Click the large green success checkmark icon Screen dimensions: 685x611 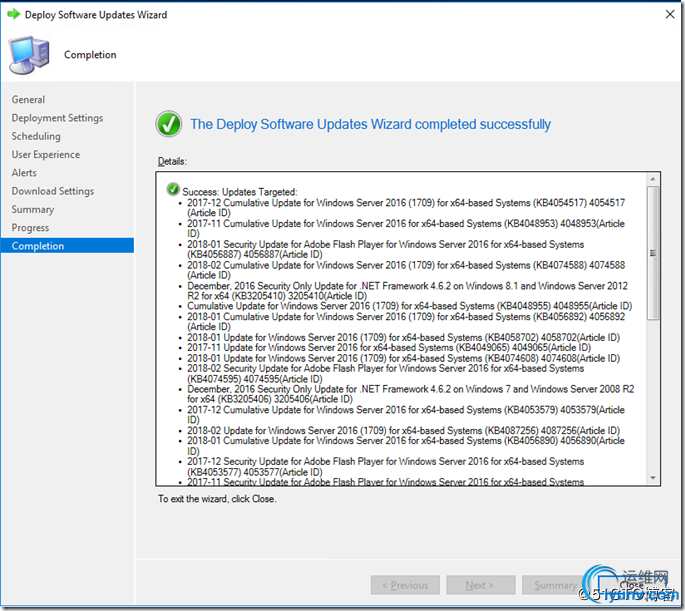(169, 124)
